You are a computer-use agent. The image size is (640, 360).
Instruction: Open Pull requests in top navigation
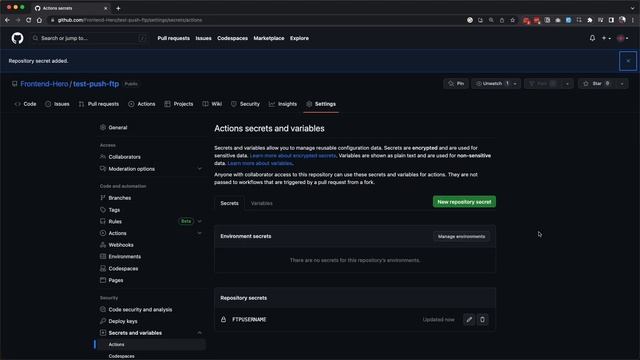pos(173,38)
